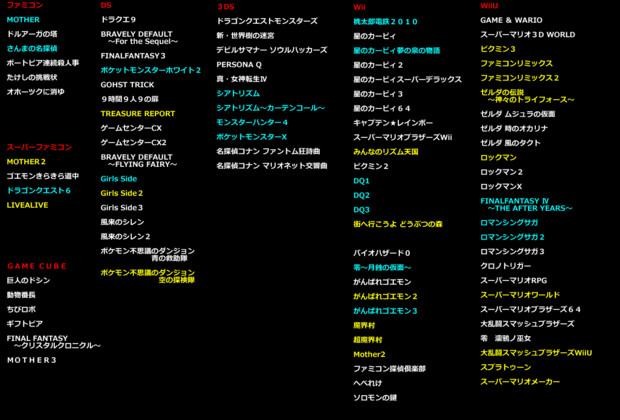Select ギフトピア entry
Screen dimensions: 620x420
[x=25, y=324]
